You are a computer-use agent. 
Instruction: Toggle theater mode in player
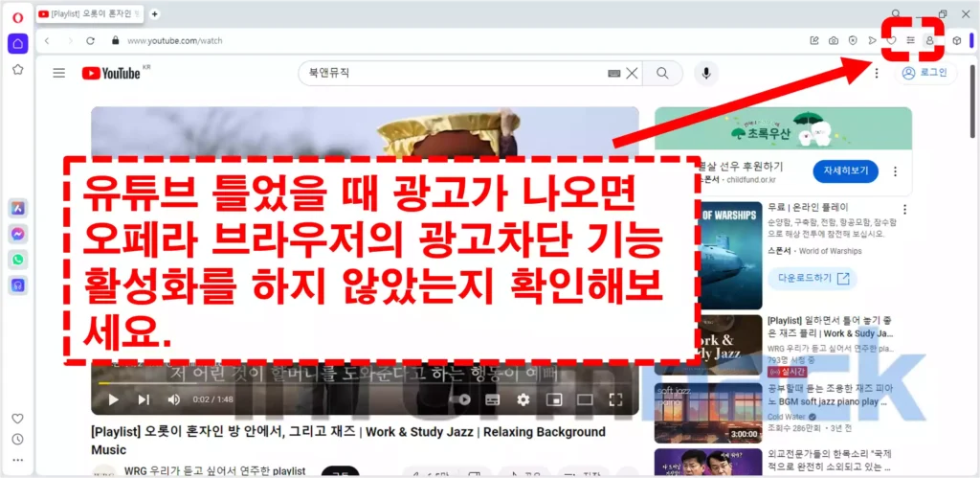[x=585, y=399]
